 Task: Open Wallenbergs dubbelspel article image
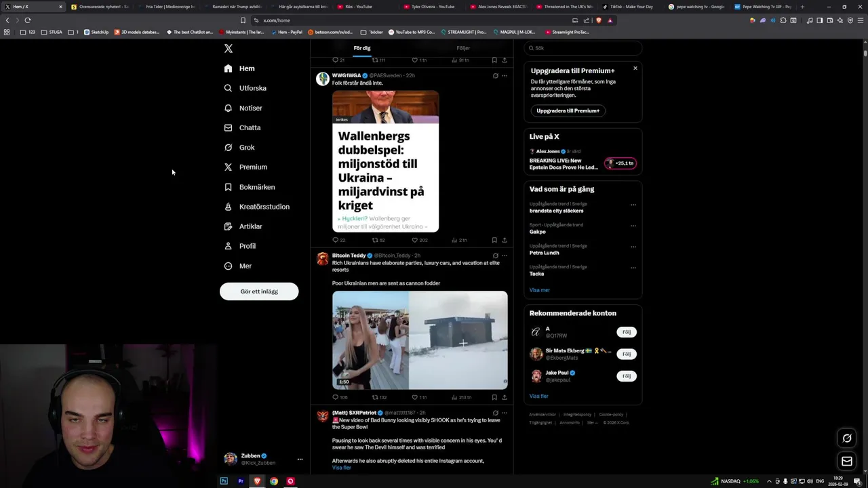(x=385, y=161)
